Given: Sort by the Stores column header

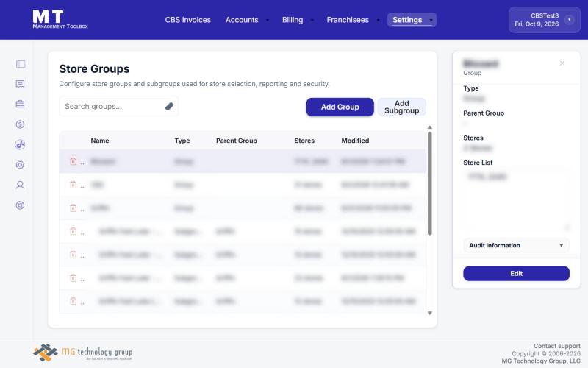Looking at the screenshot, I should tap(304, 141).
